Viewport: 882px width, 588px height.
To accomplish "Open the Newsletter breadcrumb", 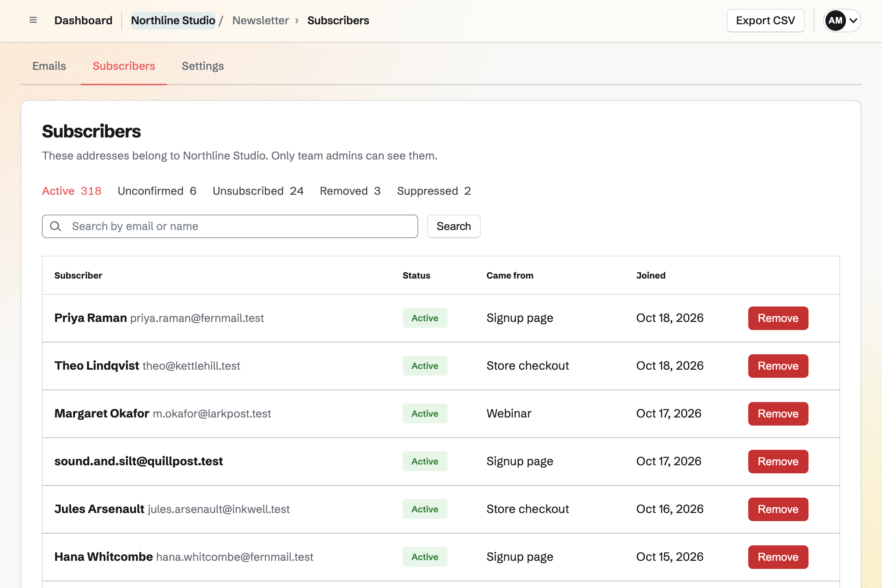I will [260, 20].
